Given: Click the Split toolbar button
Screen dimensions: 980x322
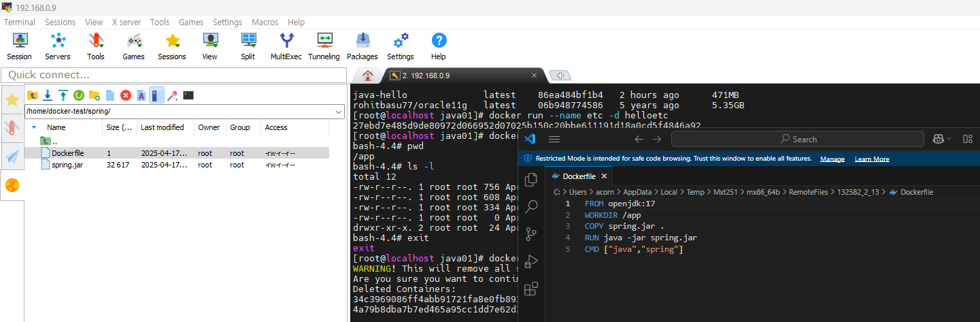Looking at the screenshot, I should (x=248, y=46).
